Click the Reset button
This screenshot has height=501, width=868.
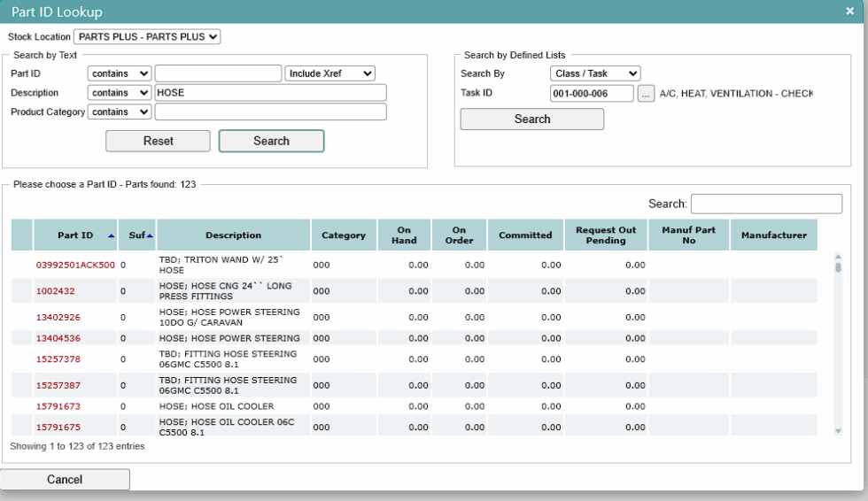click(x=158, y=141)
